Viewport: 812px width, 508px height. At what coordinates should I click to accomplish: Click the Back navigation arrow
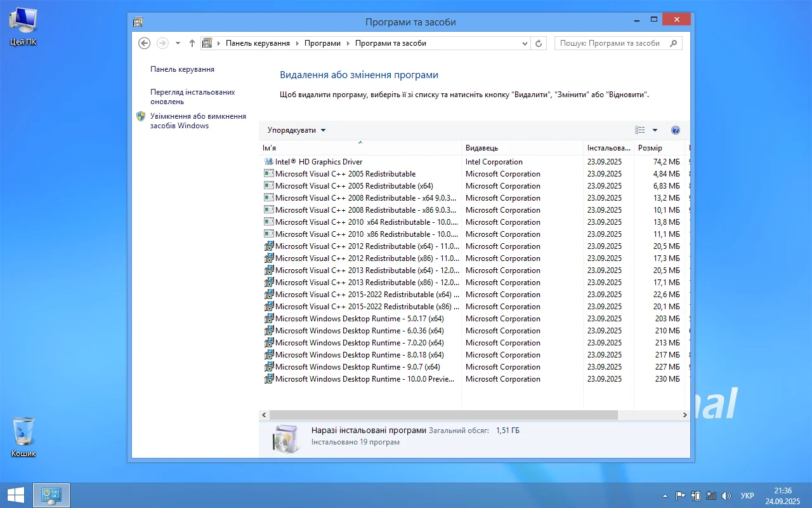pyautogui.click(x=144, y=43)
